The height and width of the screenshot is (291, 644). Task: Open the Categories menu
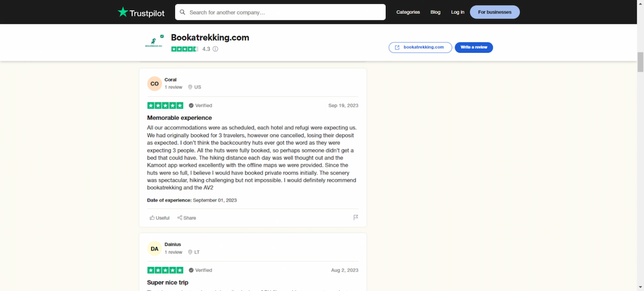tap(408, 12)
